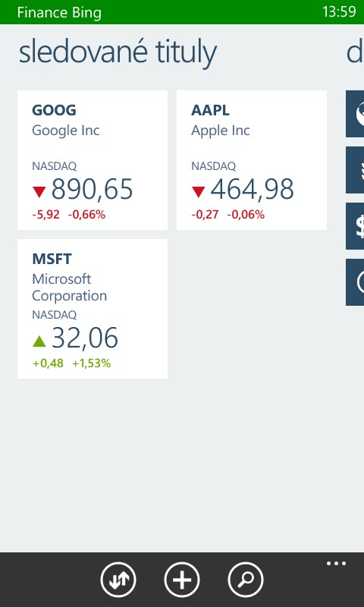Open the dollar sign tile
This screenshot has height=607, width=364.
[x=355, y=226]
